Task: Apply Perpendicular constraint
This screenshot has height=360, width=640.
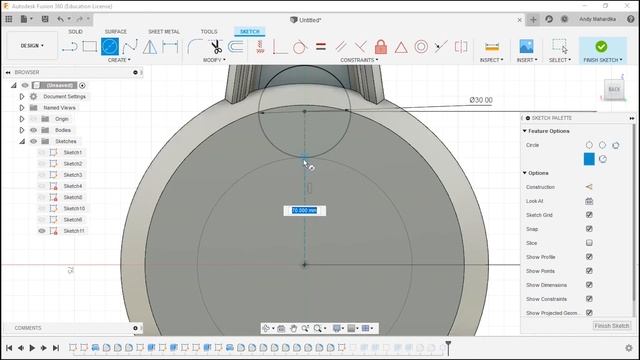Action: click(360, 47)
